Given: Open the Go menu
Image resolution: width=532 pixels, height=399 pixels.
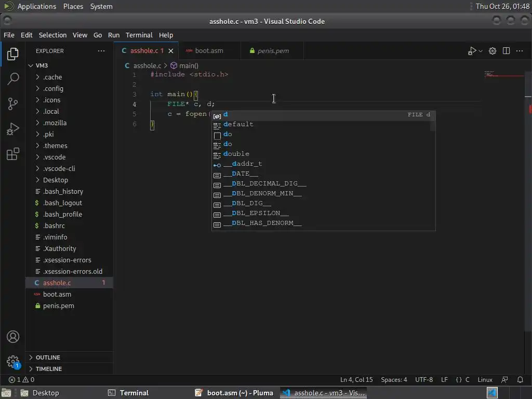Looking at the screenshot, I should (x=98, y=35).
